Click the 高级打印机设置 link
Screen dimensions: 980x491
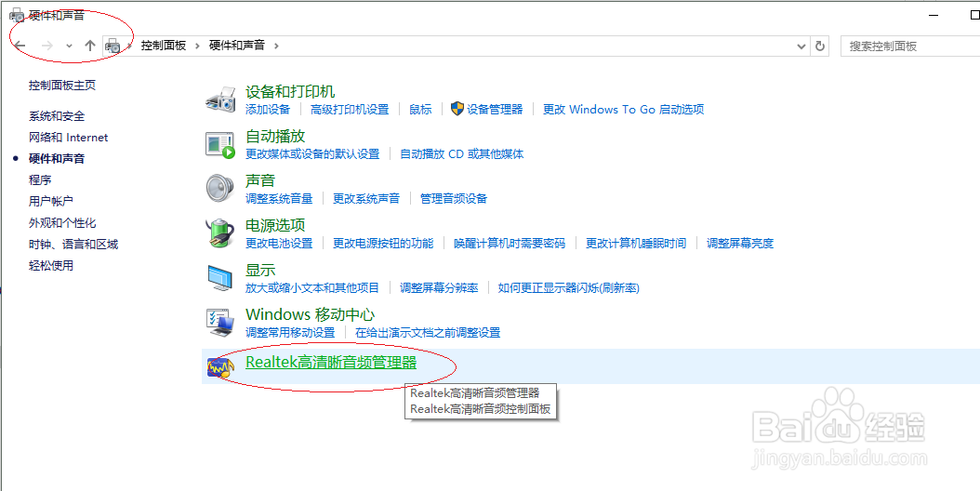tap(350, 110)
